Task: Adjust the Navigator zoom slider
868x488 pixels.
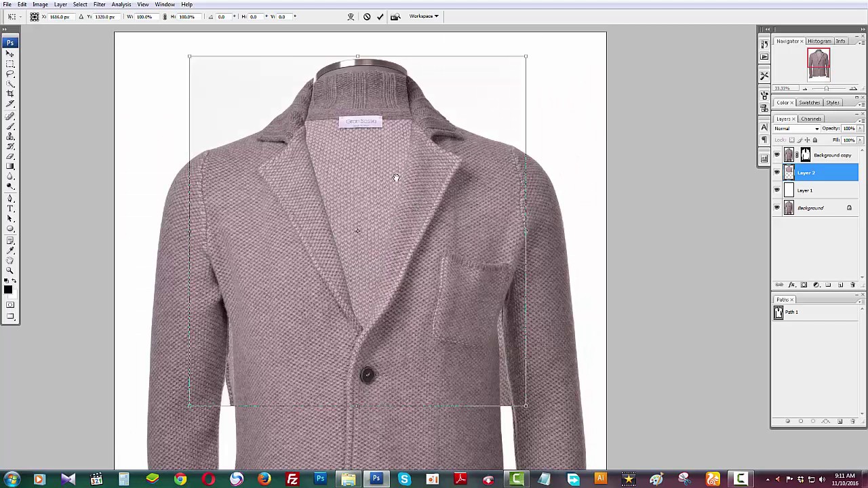Action: coord(827,89)
